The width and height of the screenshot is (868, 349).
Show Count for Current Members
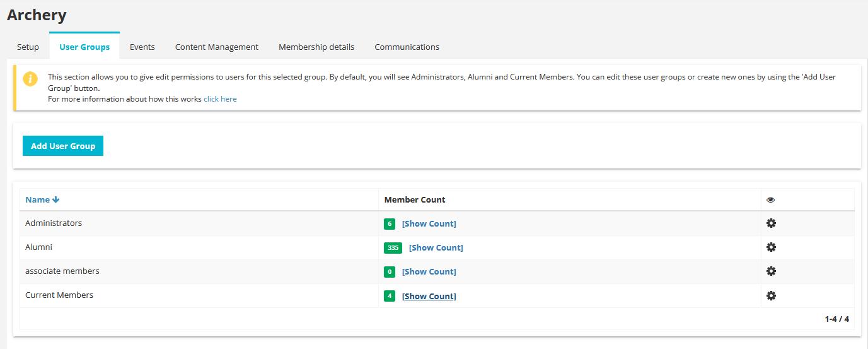429,296
